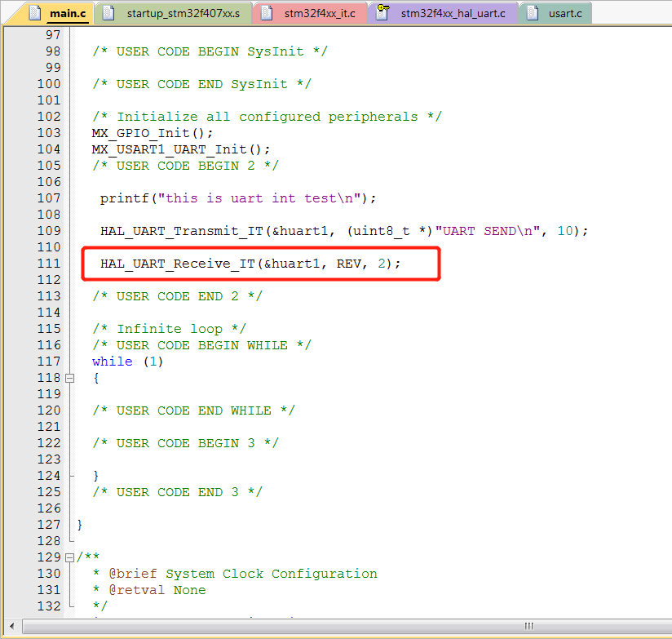Click the Infinite loop comment
Screen dimensions: 672x639
click(170, 329)
